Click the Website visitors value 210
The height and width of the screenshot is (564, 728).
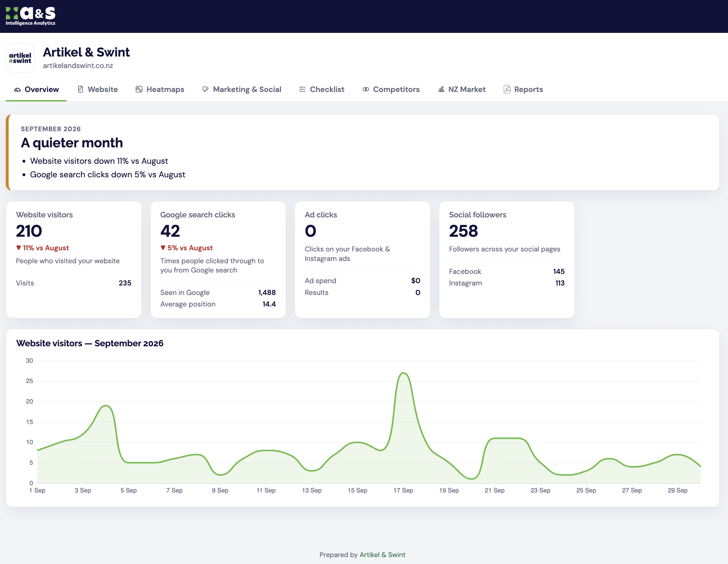(x=29, y=231)
